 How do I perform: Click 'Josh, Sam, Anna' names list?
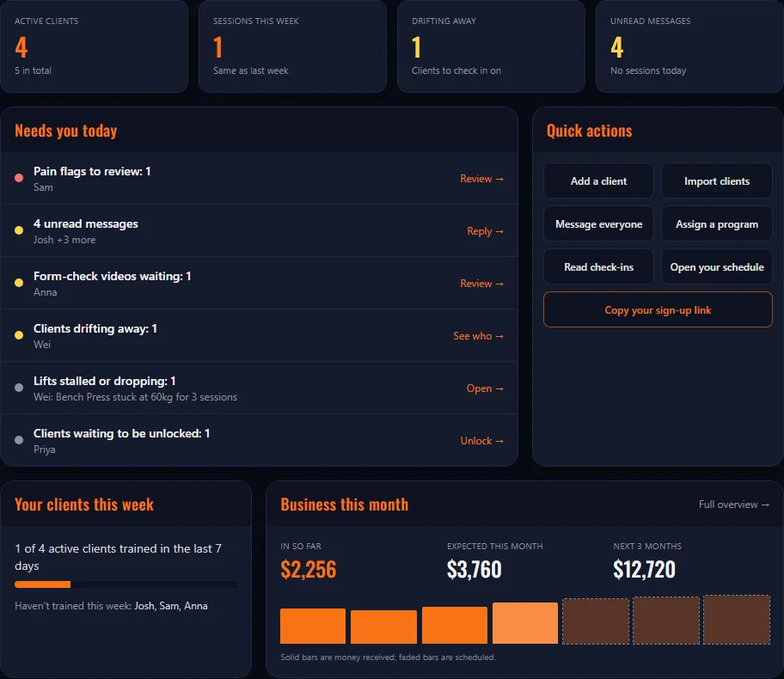click(x=171, y=606)
